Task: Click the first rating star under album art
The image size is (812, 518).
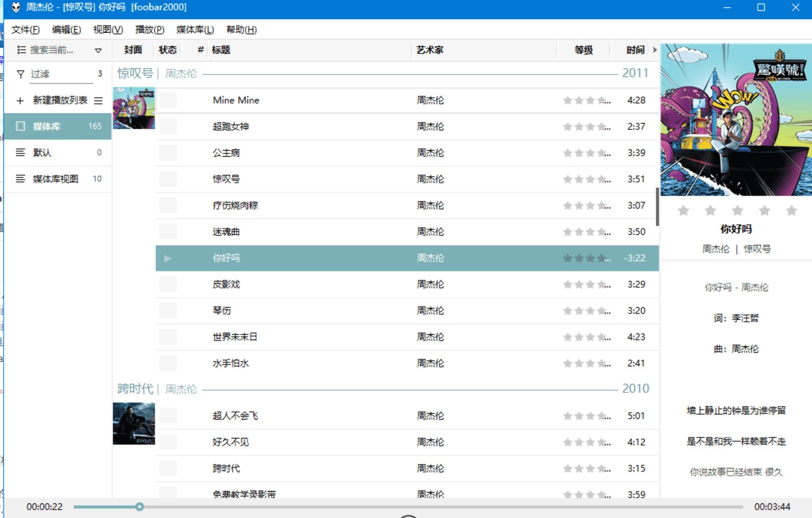Action: 683,210
